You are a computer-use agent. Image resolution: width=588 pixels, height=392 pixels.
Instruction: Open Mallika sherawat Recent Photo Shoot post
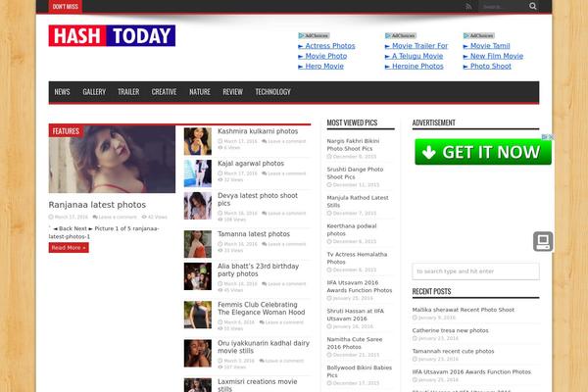coord(463,310)
